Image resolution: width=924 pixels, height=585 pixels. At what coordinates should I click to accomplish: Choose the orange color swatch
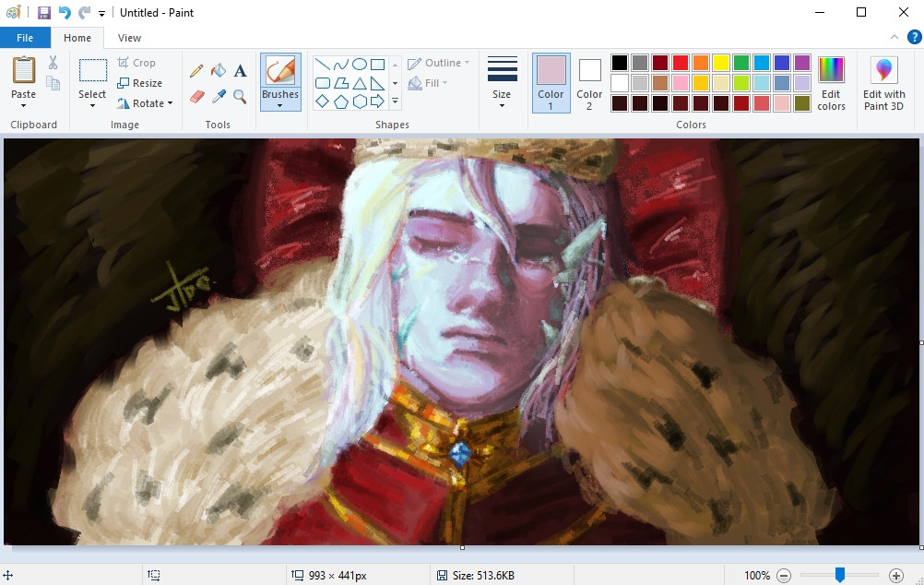701,63
